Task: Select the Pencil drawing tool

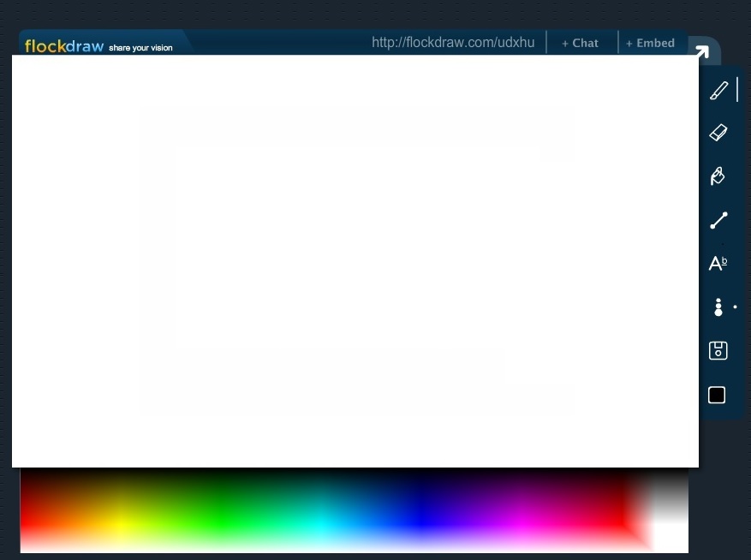Action: (x=718, y=89)
